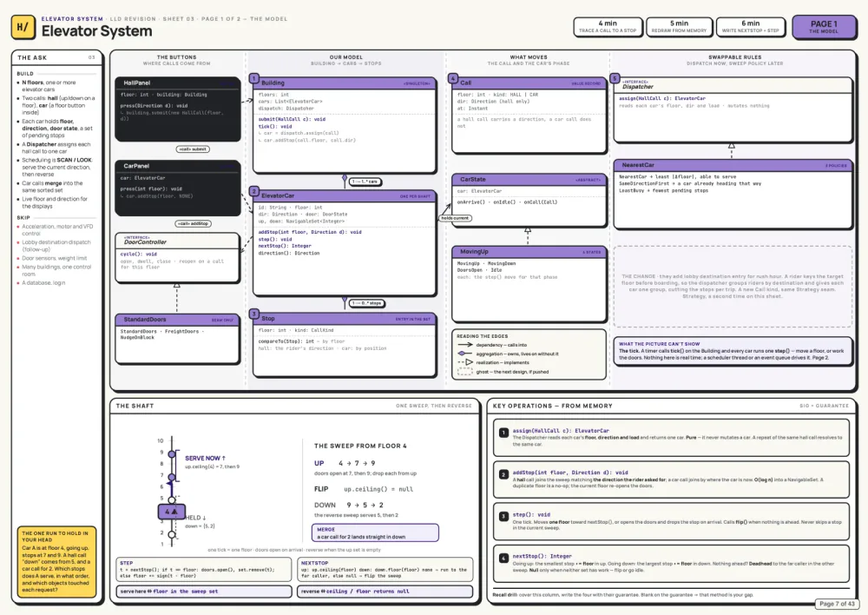Click the dependency arrow icon in legend
Screen dimensions: 868x615
click(465, 345)
